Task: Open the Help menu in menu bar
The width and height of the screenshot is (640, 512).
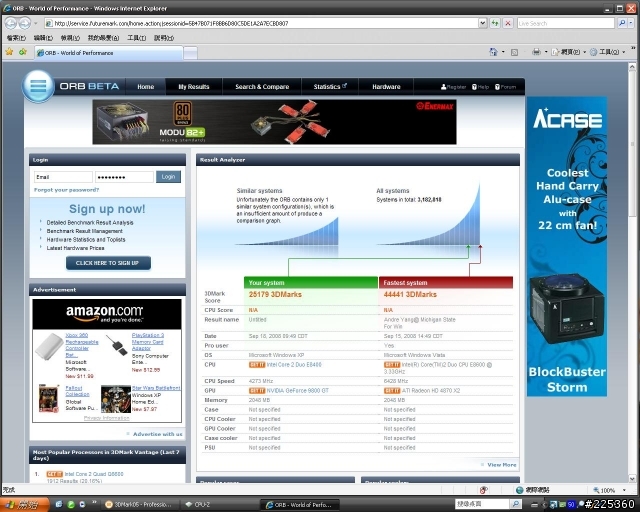Action: 164,38
